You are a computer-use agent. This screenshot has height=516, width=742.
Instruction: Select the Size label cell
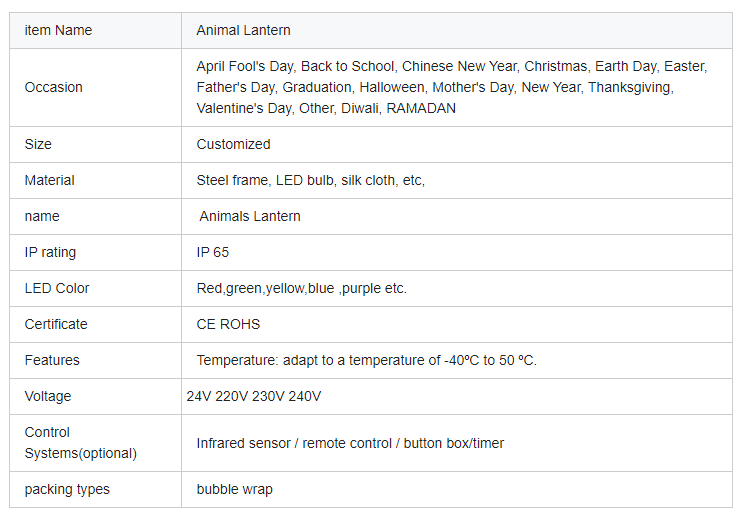tap(38, 144)
